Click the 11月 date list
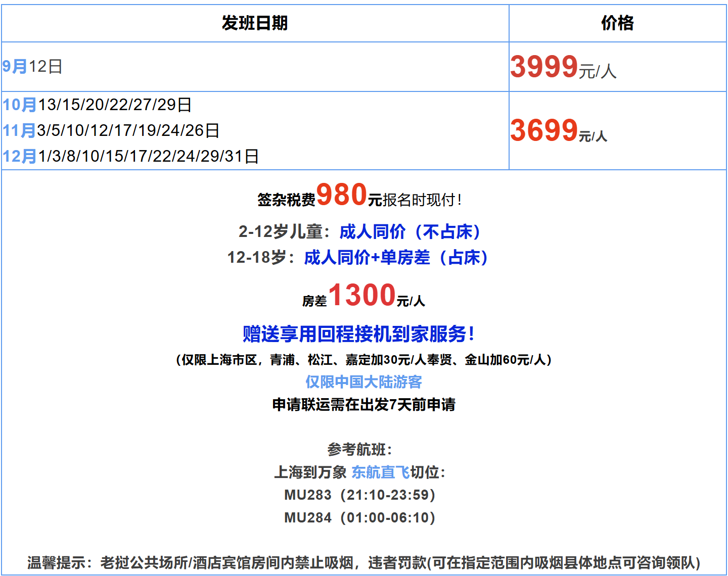 (x=111, y=131)
